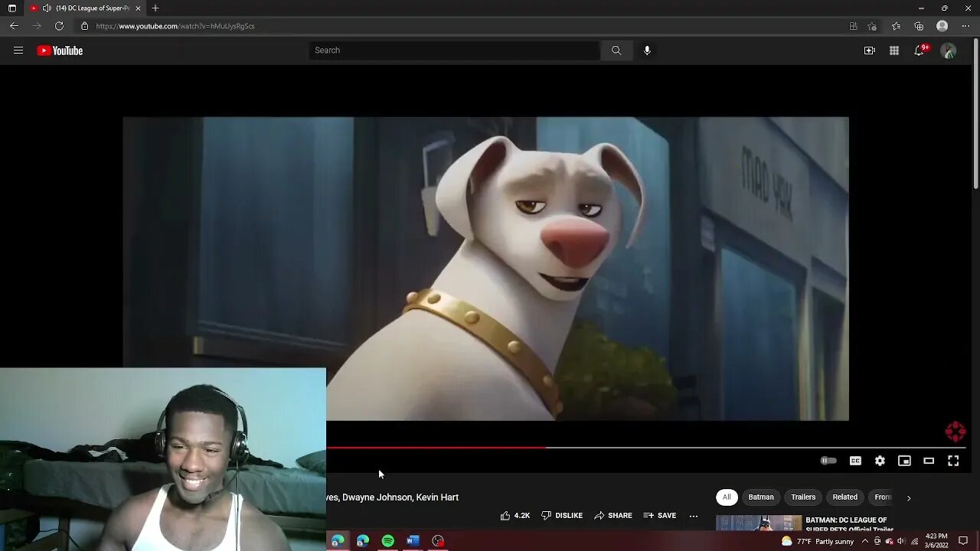Click the search magnifier button

point(616,51)
